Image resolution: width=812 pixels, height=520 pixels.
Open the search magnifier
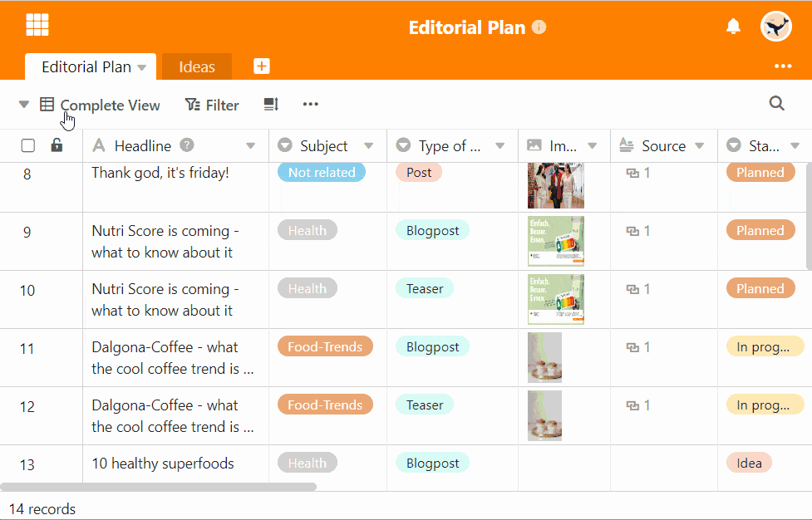776,104
